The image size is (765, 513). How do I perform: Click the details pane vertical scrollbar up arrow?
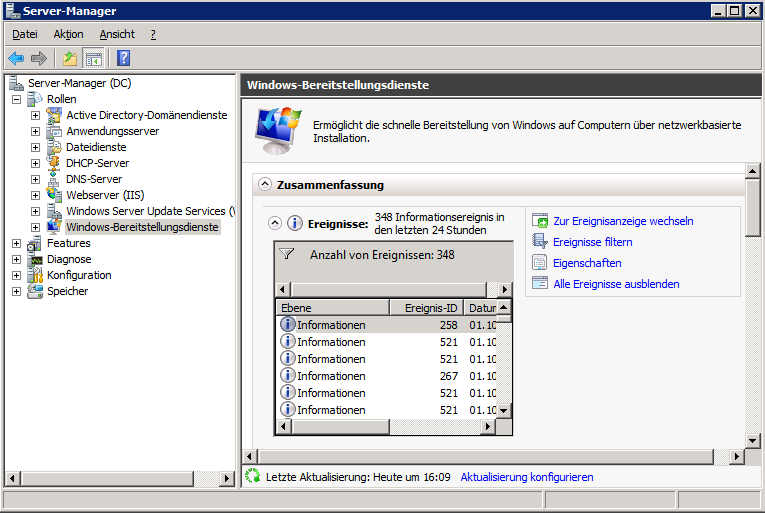coord(753,171)
